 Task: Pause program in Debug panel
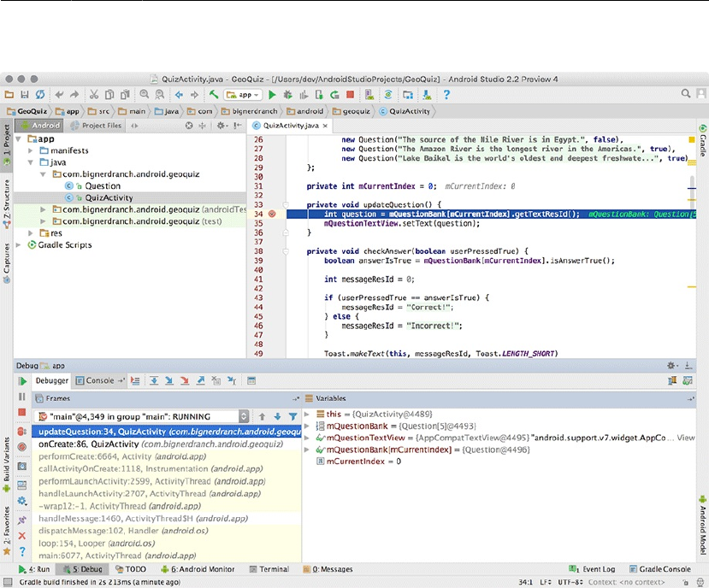coord(22,397)
